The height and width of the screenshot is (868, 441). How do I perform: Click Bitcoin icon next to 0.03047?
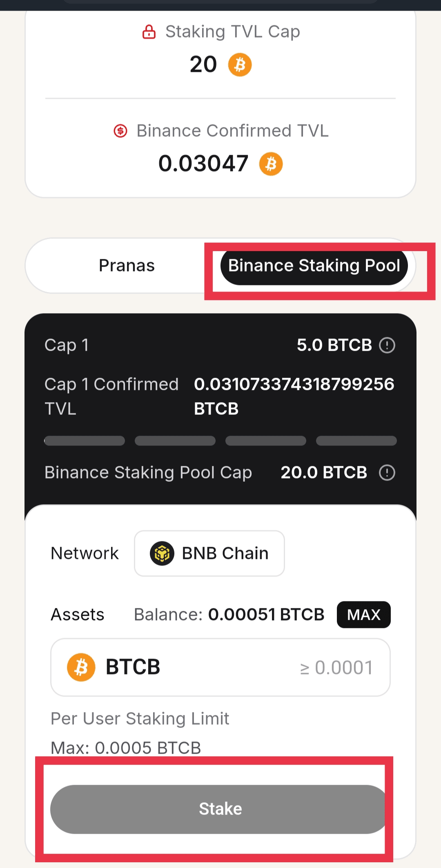[271, 164]
